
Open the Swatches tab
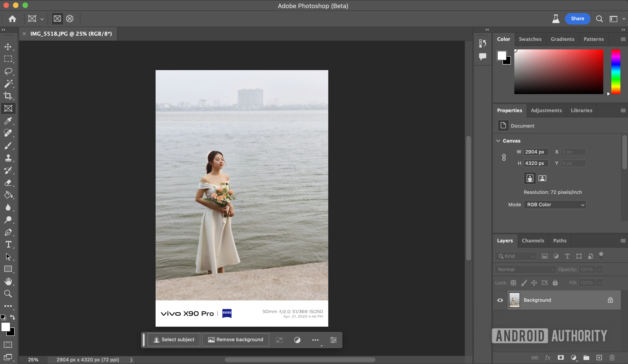point(530,39)
